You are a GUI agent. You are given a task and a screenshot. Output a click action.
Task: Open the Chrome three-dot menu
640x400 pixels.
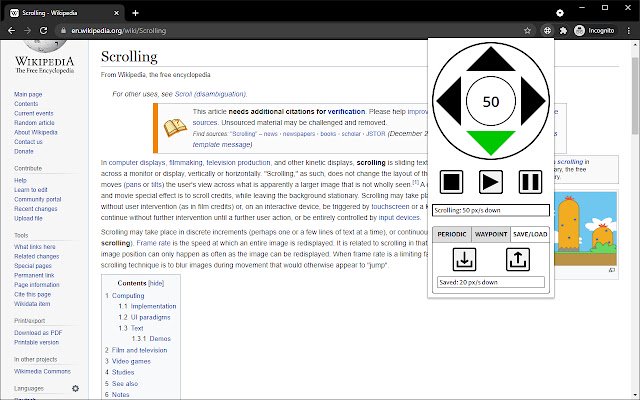(x=629, y=31)
